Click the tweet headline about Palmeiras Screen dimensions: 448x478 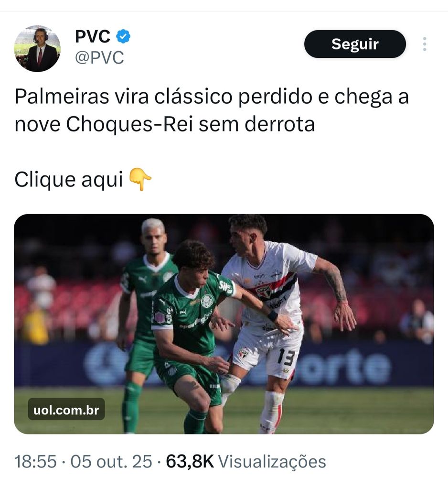212,110
